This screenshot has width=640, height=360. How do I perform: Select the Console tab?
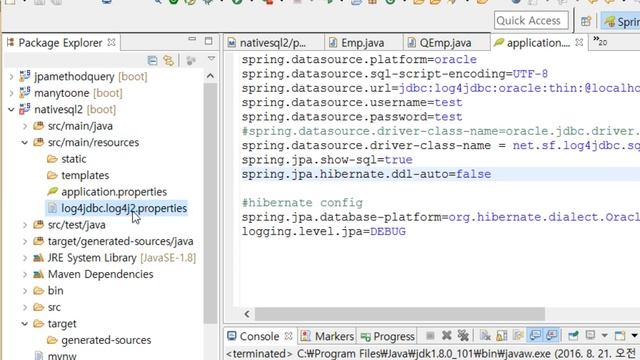[259, 336]
